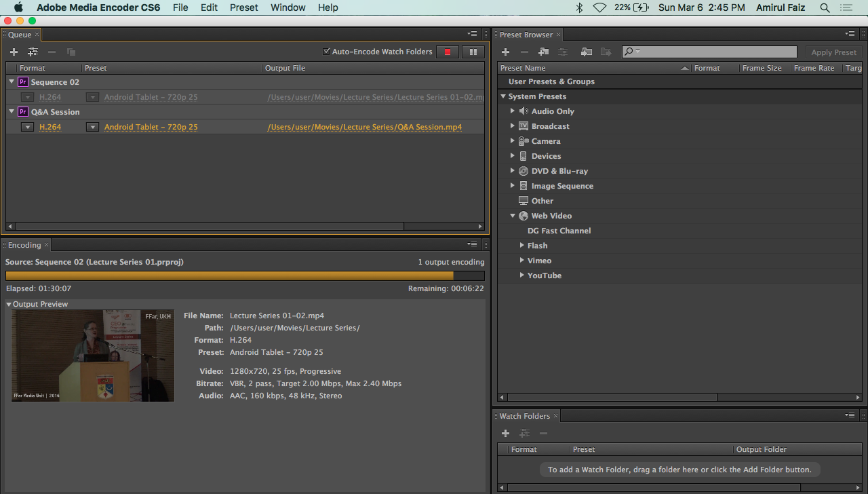Expand the Image Sequence preset group
Screen dimensions: 868x494
click(513, 186)
